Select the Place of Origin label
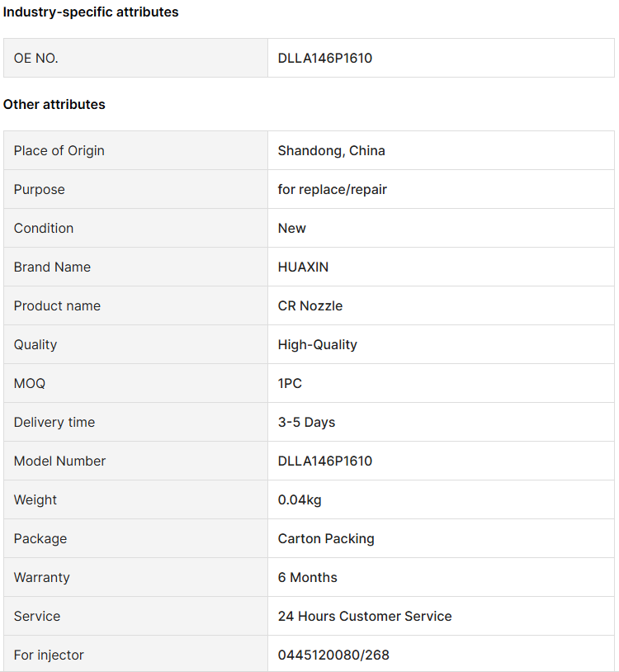This screenshot has width=619, height=672. pos(59,150)
